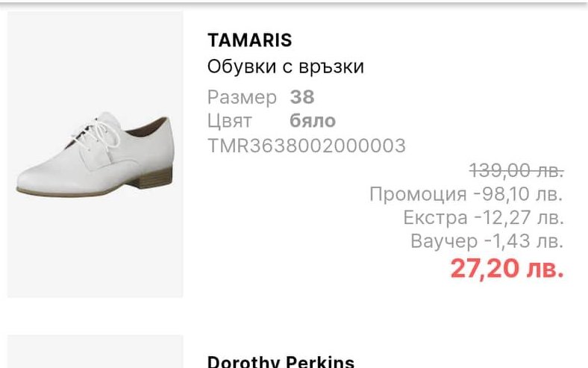Click the gray header bar at top
The height and width of the screenshot is (368, 588).
[294, 4]
